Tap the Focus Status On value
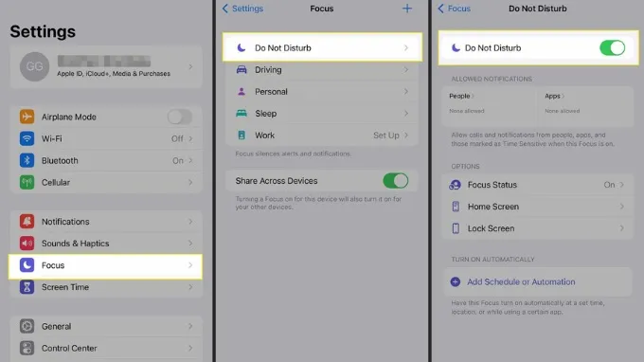 pos(609,185)
